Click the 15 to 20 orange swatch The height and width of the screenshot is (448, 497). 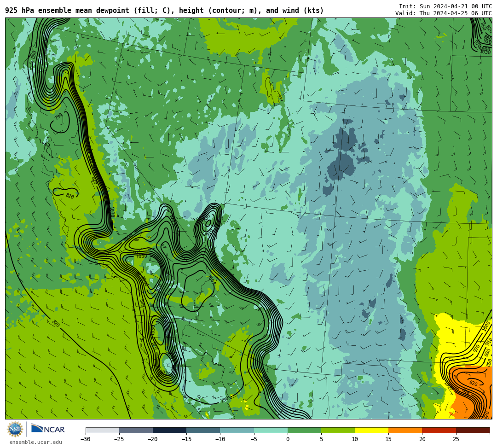tap(405, 430)
